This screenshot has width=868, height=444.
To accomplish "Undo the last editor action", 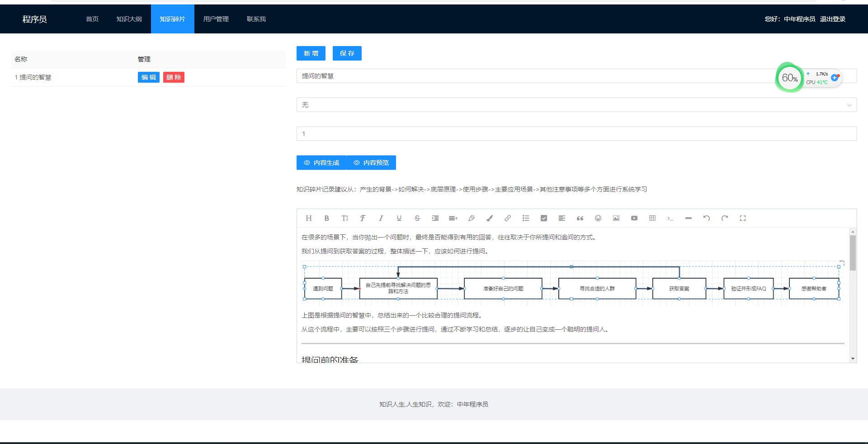I will point(707,218).
